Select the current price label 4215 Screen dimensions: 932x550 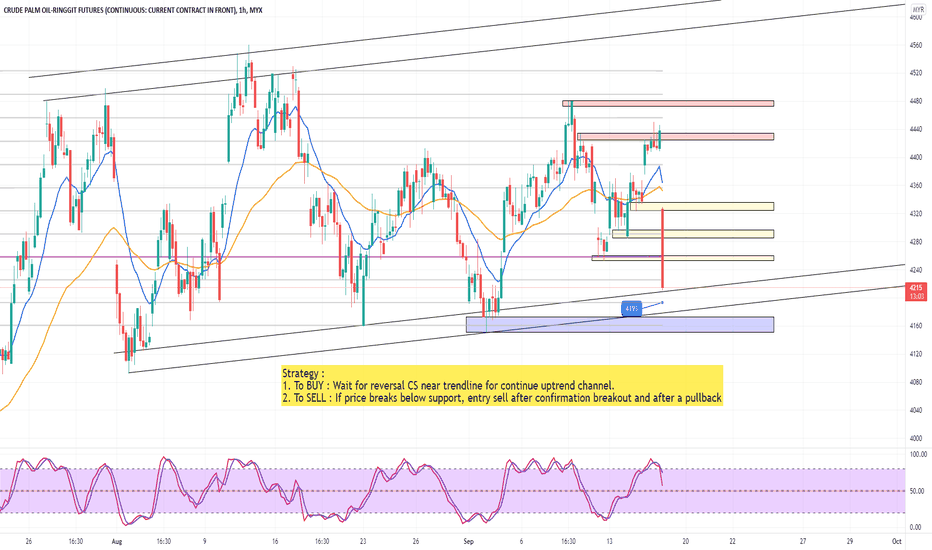pos(916,287)
